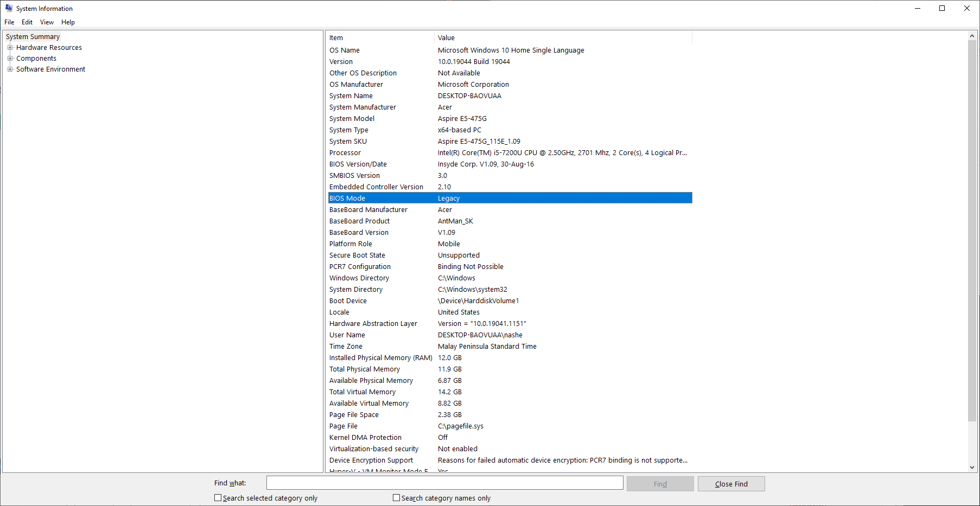The width and height of the screenshot is (980, 506).
Task: Click the Item column header
Action: [380, 38]
